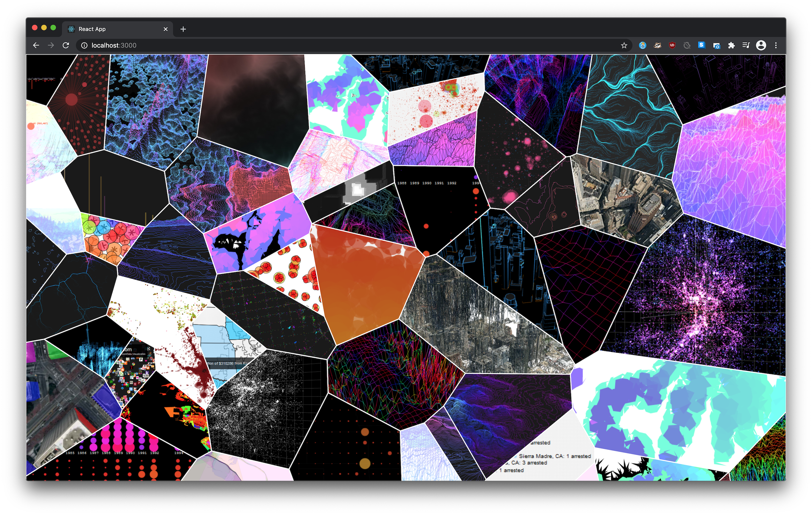
Task: Click the orange gradient center cell
Action: [362, 284]
